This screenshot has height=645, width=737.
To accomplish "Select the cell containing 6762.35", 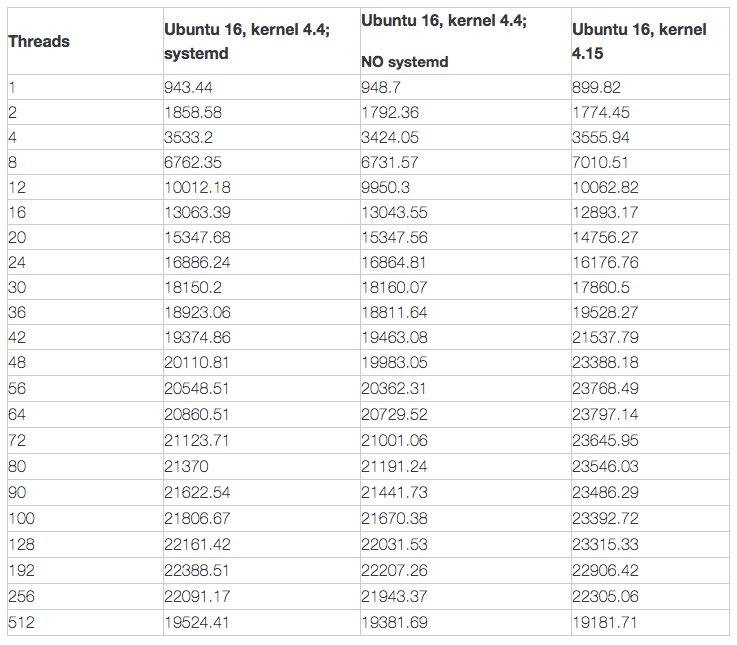I will click(x=192, y=162).
